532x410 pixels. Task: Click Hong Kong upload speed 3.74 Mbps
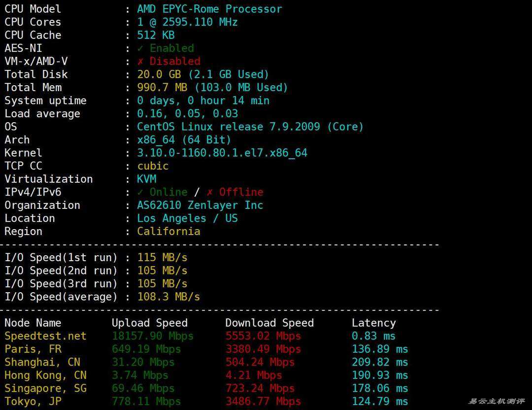[140, 376]
